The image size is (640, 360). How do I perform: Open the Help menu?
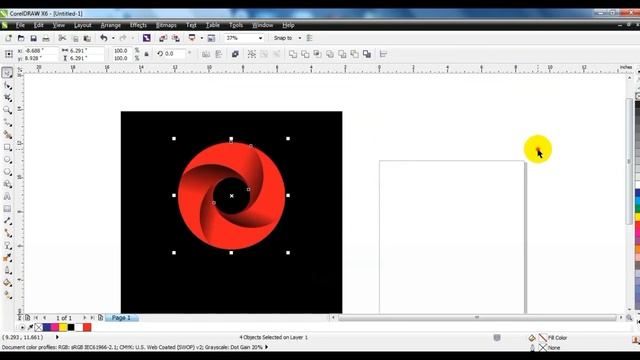click(x=288, y=25)
